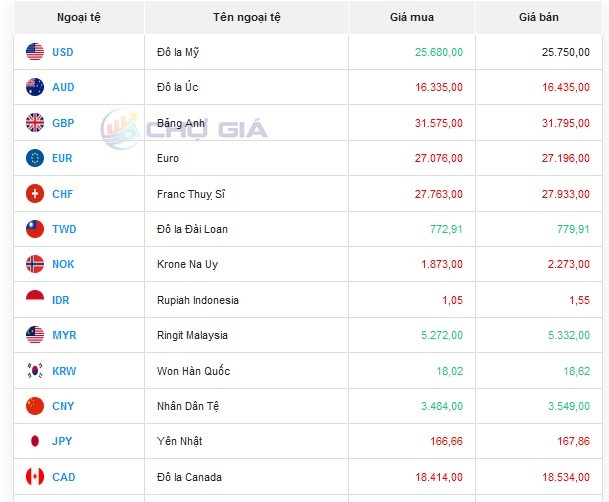This screenshot has width=609, height=502.
Task: Click the Taiwan flag icon
Action: [35, 229]
